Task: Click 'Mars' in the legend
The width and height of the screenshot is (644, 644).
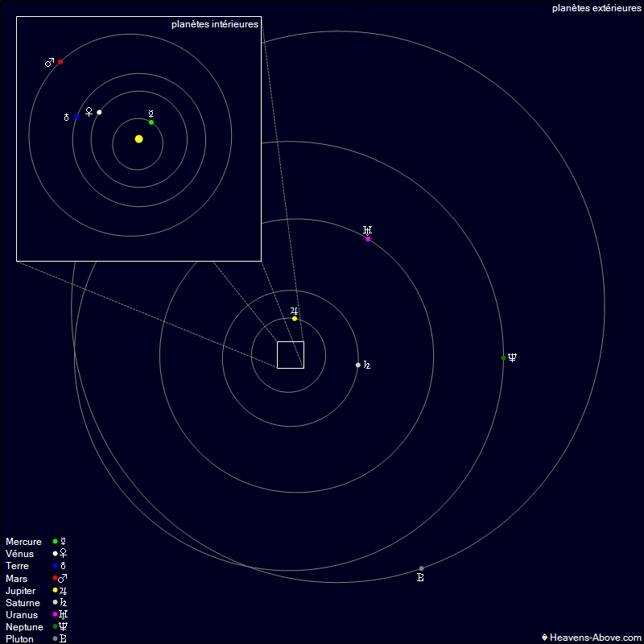Action: (16, 578)
